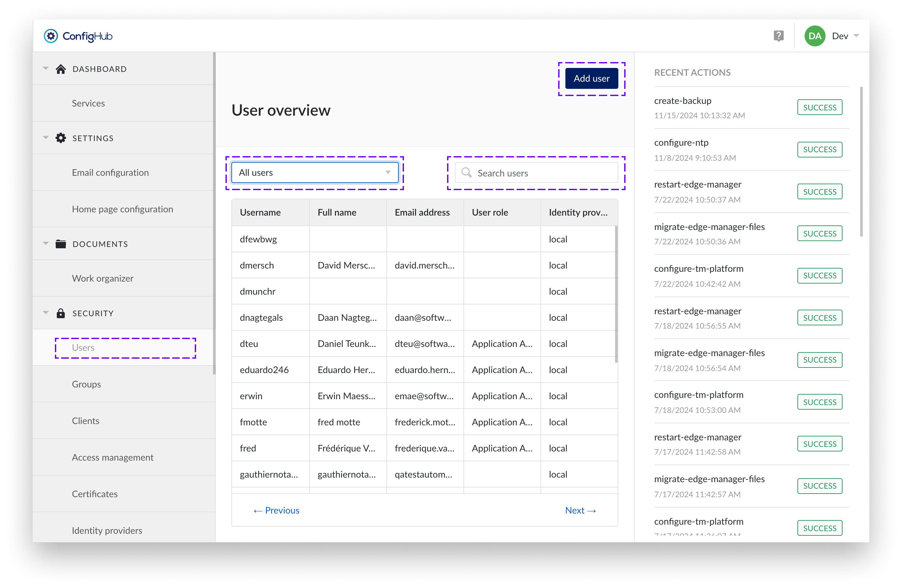Select Users under Security
The width and height of the screenshot is (902, 588).
(x=83, y=348)
